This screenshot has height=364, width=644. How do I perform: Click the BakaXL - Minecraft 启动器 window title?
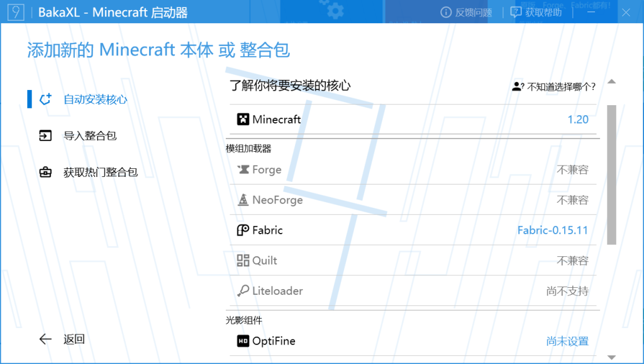coord(113,13)
